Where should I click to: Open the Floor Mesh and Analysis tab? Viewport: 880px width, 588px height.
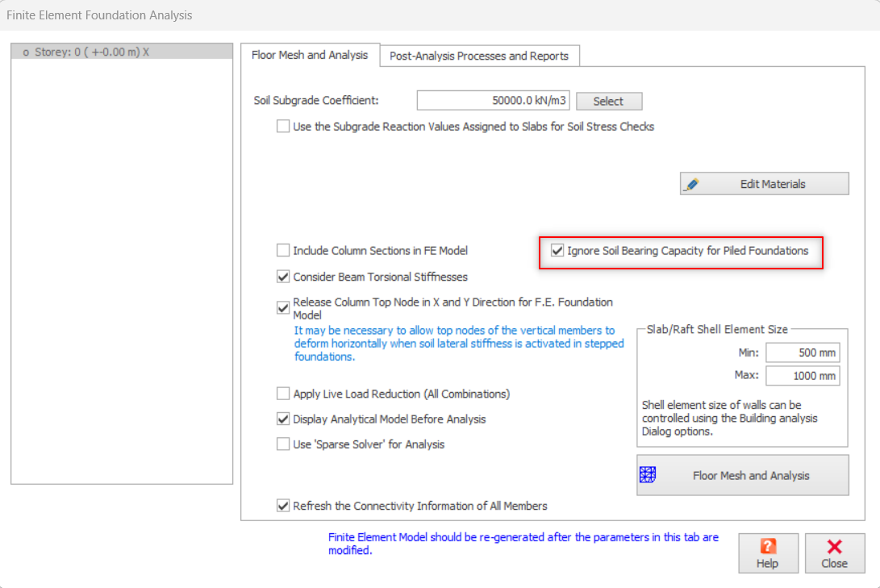[310, 55]
